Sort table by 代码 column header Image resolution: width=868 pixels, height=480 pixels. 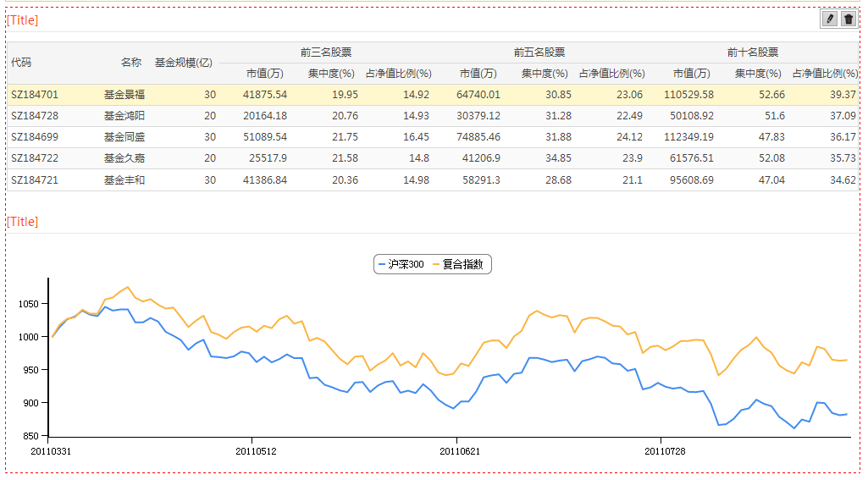click(x=21, y=63)
